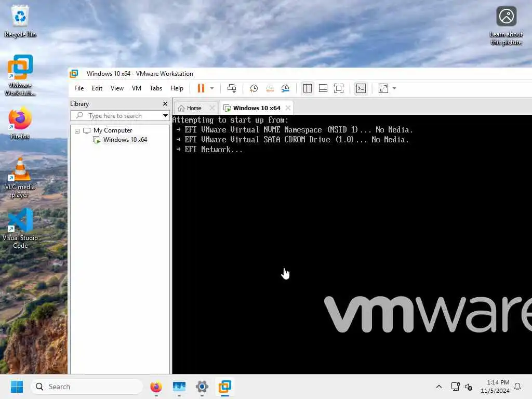Click the VMware Workstation title bar icon
This screenshot has height=399, width=532.
click(x=74, y=74)
